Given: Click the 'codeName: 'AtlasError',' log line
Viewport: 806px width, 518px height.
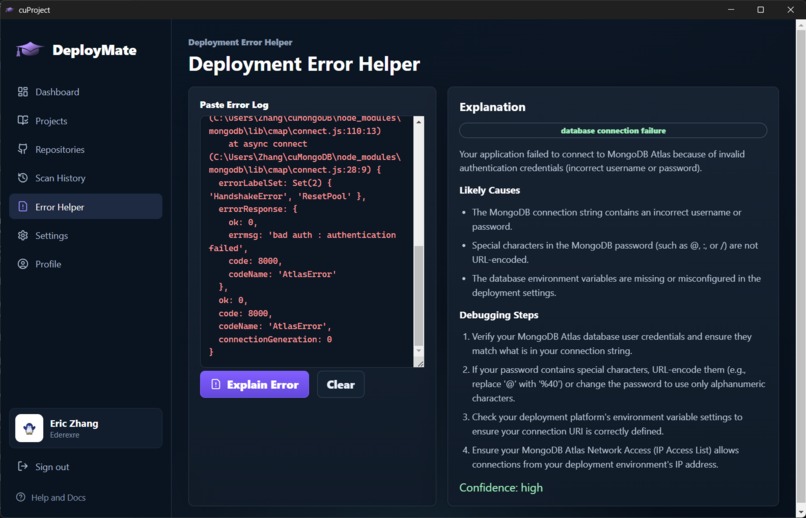Looking at the screenshot, I should tap(275, 326).
